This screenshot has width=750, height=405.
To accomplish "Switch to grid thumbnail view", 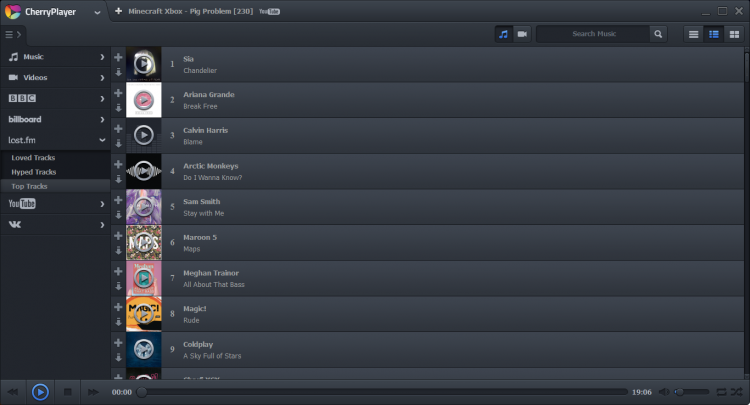I will (x=734, y=34).
